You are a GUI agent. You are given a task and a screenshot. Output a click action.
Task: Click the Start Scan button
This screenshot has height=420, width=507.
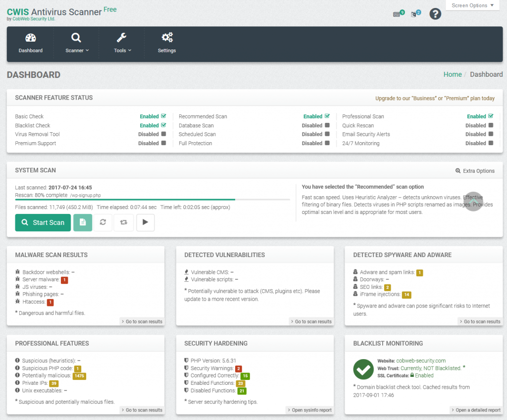tap(43, 222)
